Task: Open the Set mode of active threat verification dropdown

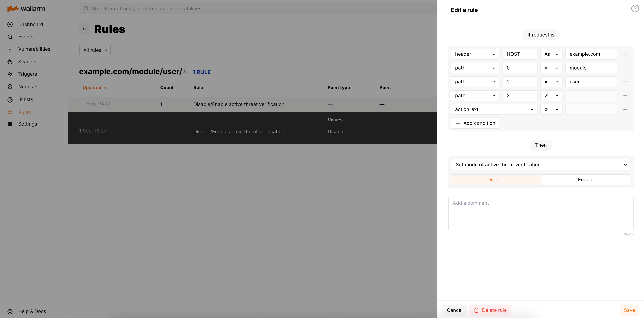Action: (x=541, y=164)
